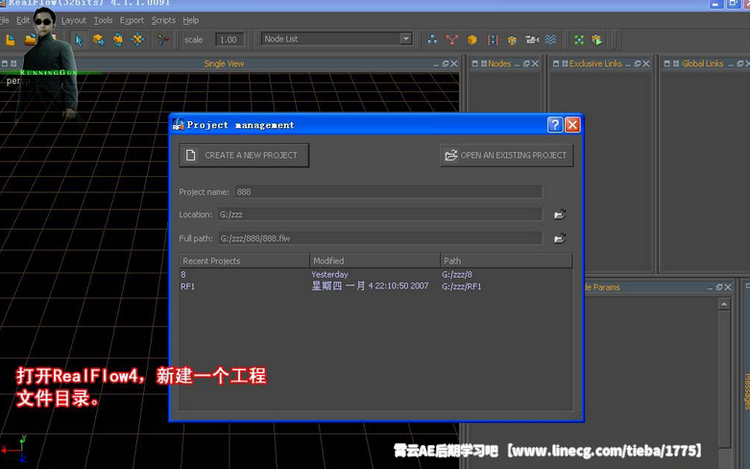Click the Location field showing G:/zzz
The width and height of the screenshot is (750, 469).
pos(380,214)
